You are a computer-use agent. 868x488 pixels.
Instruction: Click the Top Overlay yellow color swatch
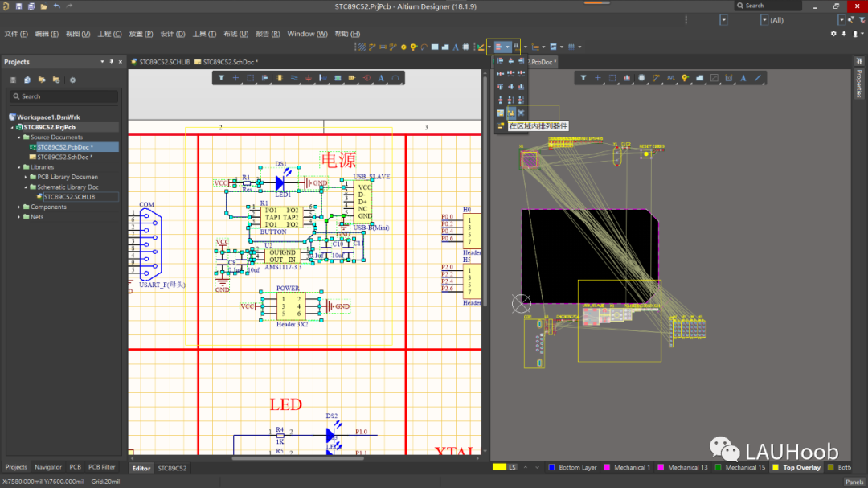point(776,468)
